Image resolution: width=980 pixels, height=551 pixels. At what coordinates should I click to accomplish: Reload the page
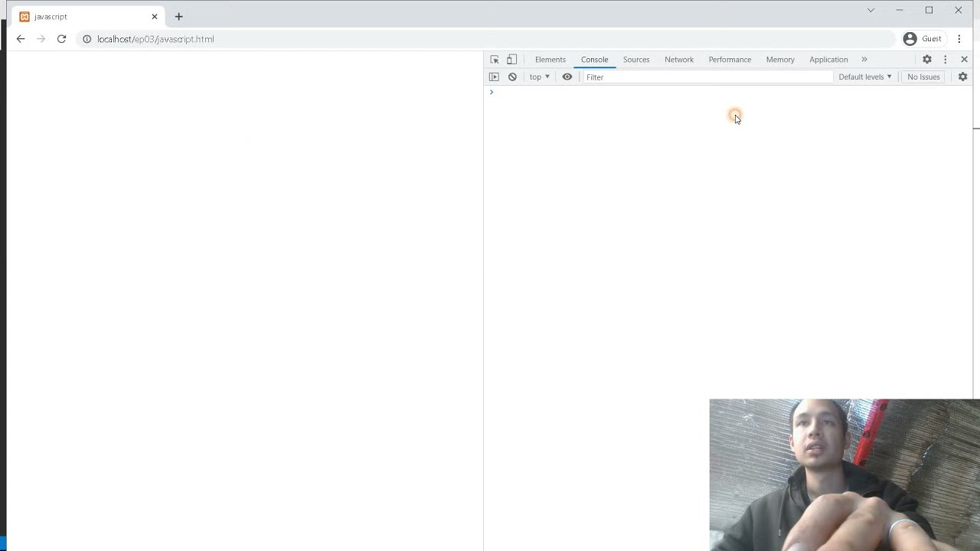61,39
